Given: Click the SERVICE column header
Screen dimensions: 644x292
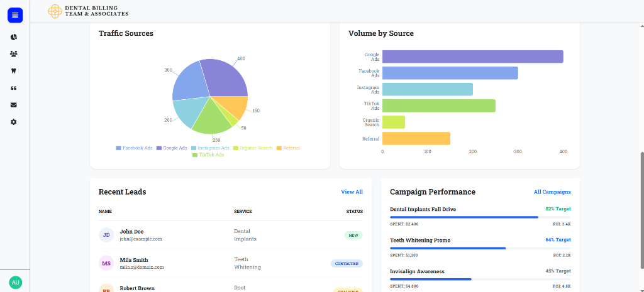Looking at the screenshot, I should click(x=243, y=212).
